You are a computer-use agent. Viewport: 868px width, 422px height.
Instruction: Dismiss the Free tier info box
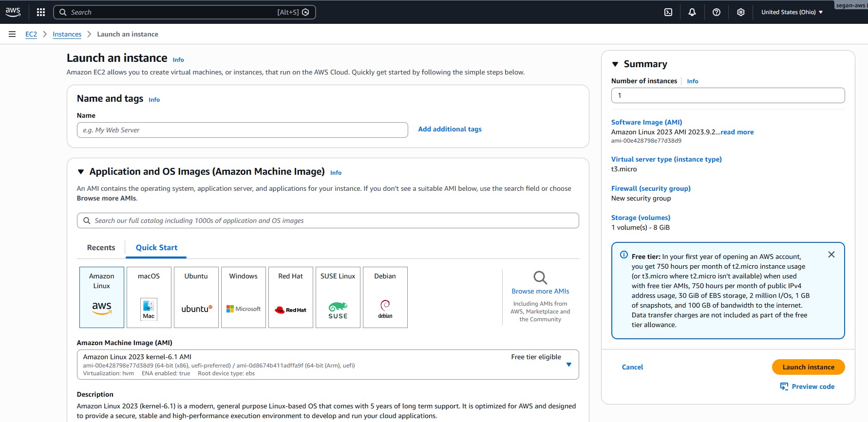tap(831, 255)
